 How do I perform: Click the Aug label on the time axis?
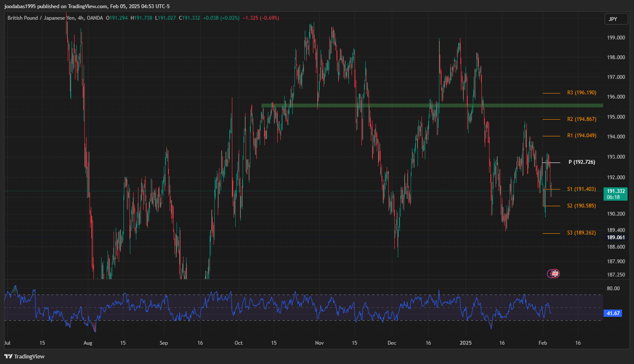[88, 343]
